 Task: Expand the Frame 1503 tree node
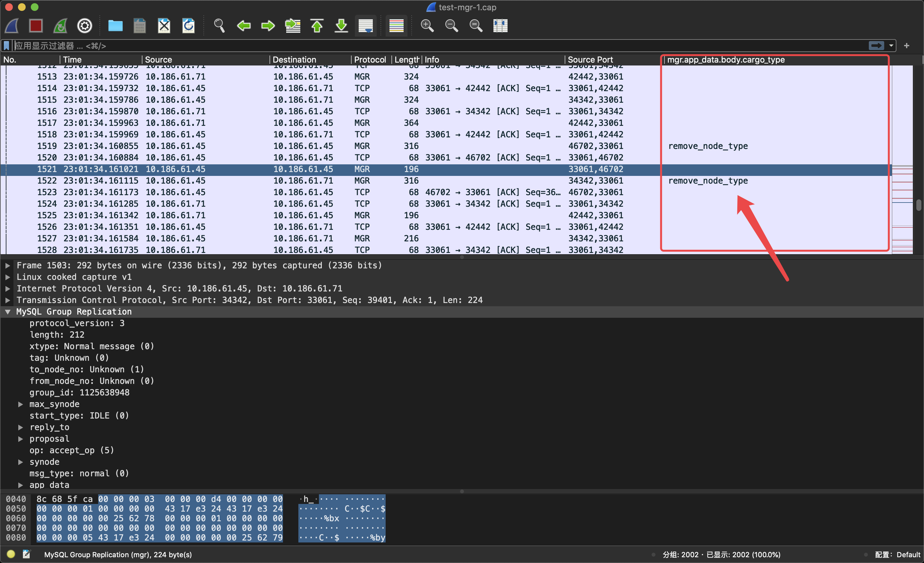pyautogui.click(x=7, y=265)
